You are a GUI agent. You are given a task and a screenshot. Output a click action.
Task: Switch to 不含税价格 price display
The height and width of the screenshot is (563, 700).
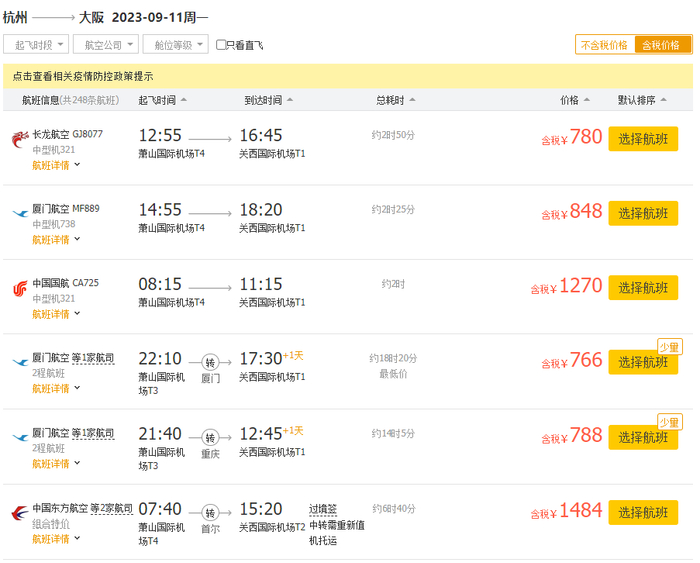605,45
